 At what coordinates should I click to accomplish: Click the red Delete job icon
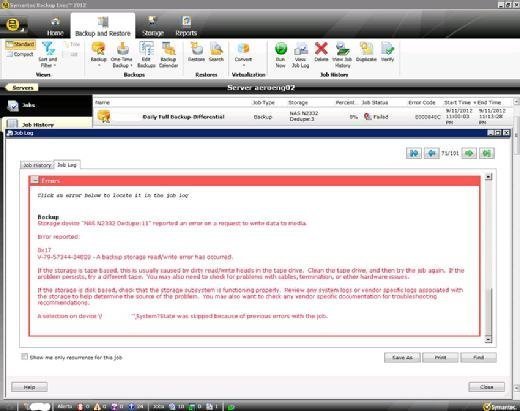coord(321,49)
